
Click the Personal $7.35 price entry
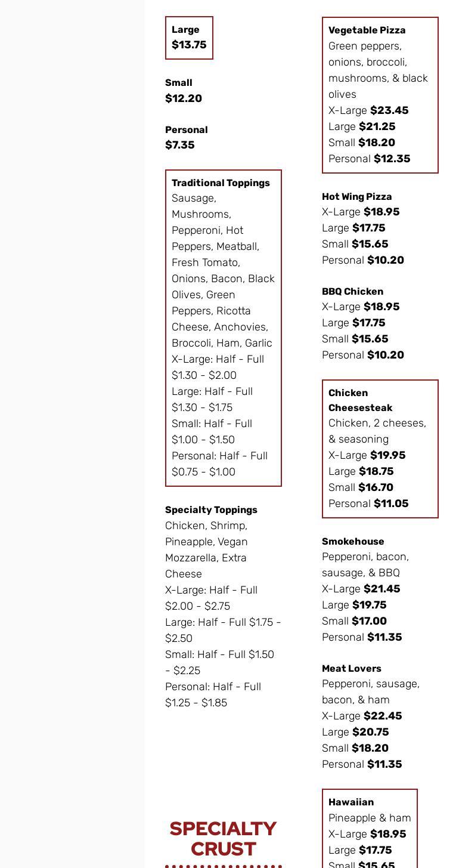pos(186,137)
